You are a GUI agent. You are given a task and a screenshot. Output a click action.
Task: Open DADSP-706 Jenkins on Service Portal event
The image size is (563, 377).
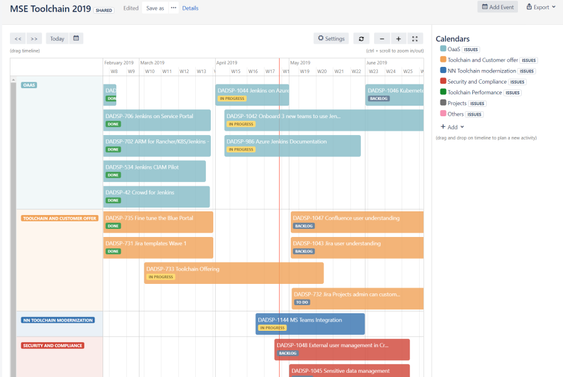157,120
